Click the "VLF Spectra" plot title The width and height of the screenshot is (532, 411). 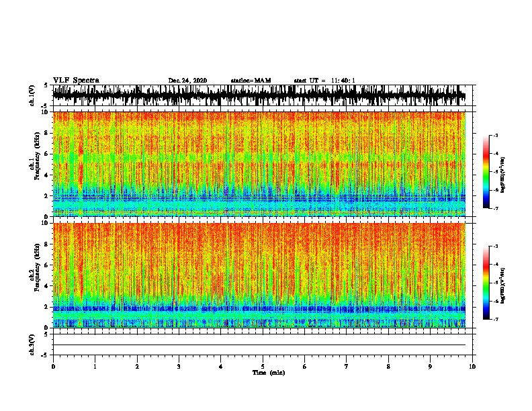pyautogui.click(x=76, y=81)
